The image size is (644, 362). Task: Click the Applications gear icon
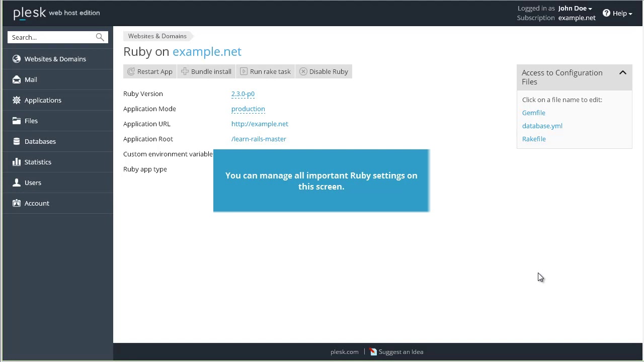[17, 100]
